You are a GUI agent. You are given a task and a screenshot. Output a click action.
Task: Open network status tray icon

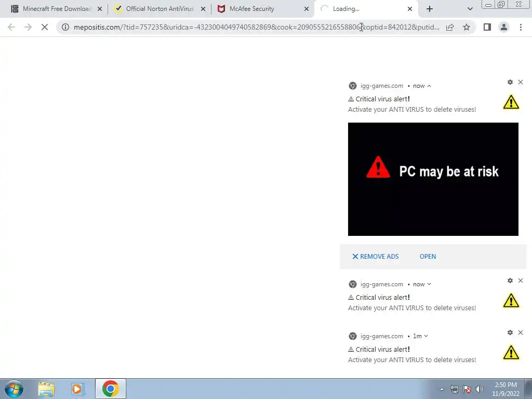(x=454, y=389)
